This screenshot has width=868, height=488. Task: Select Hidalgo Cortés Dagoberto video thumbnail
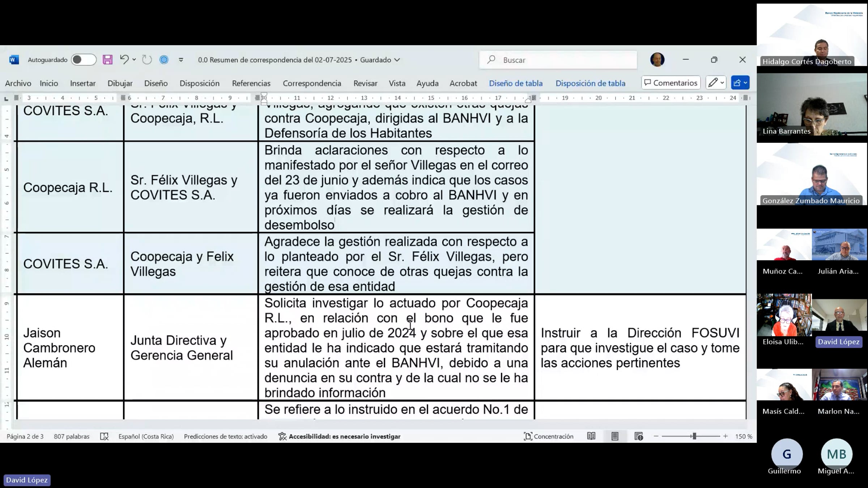coord(812,35)
